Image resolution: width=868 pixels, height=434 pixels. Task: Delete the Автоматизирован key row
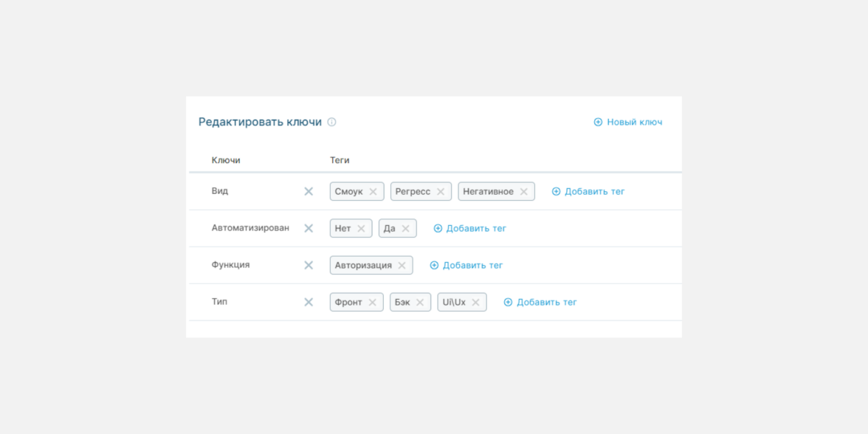(309, 229)
